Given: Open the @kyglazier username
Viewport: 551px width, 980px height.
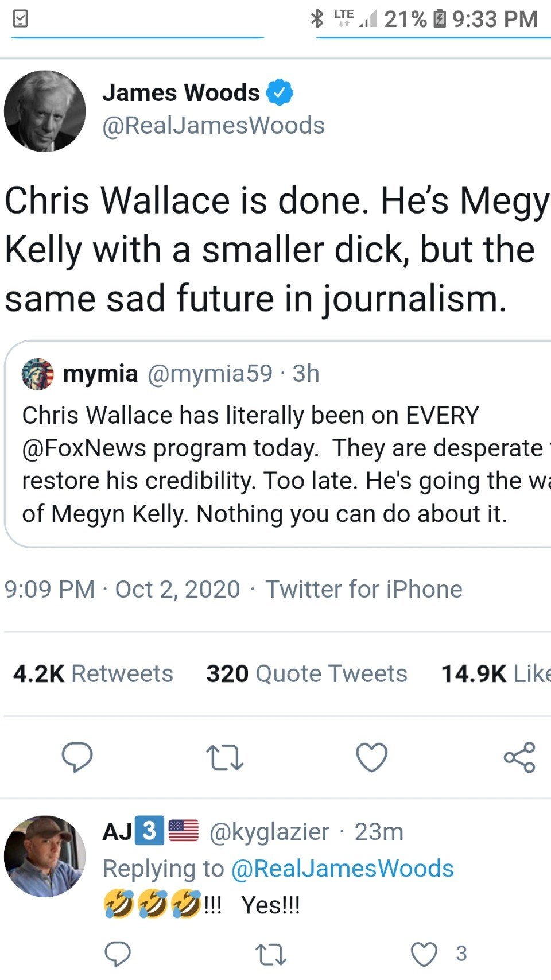Looking at the screenshot, I should click(269, 832).
